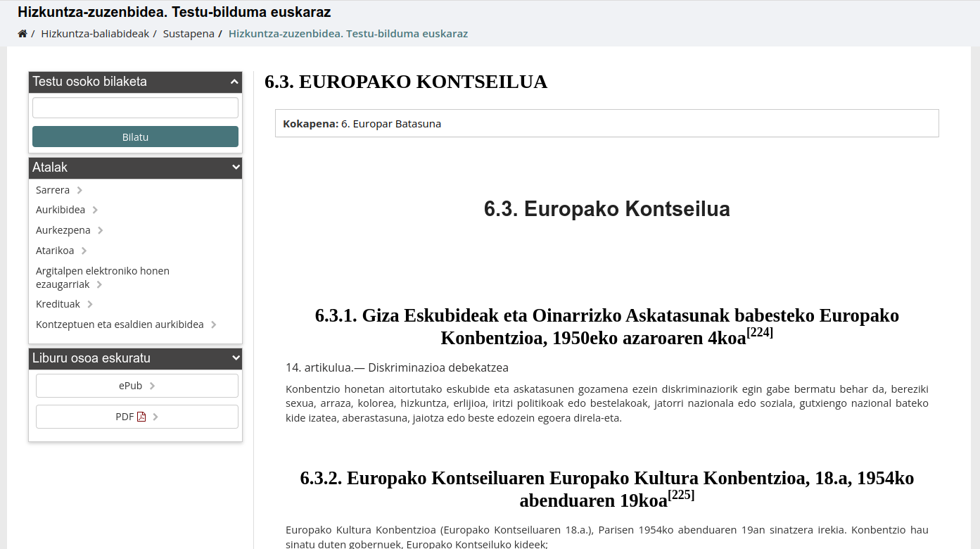Viewport: 980px width, 549px height.
Task: Open 'Kontzeptuen eta esaldien aurkibidea' link
Action: click(120, 324)
